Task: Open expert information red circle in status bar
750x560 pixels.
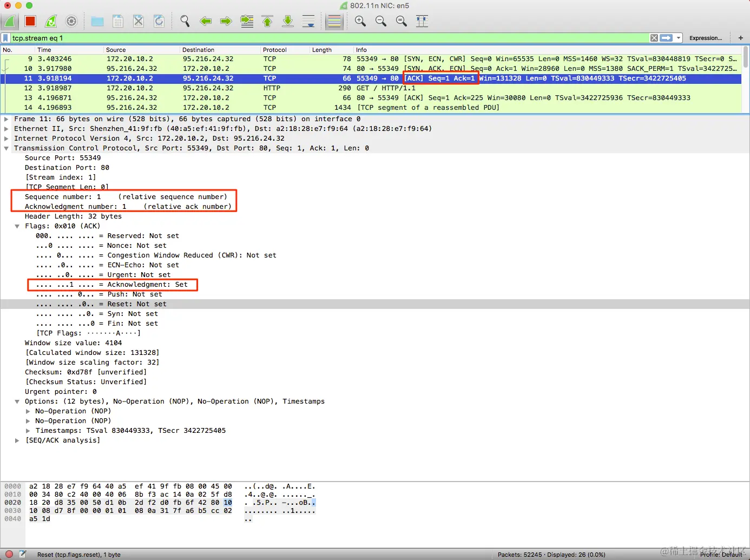Action: pyautogui.click(x=9, y=554)
